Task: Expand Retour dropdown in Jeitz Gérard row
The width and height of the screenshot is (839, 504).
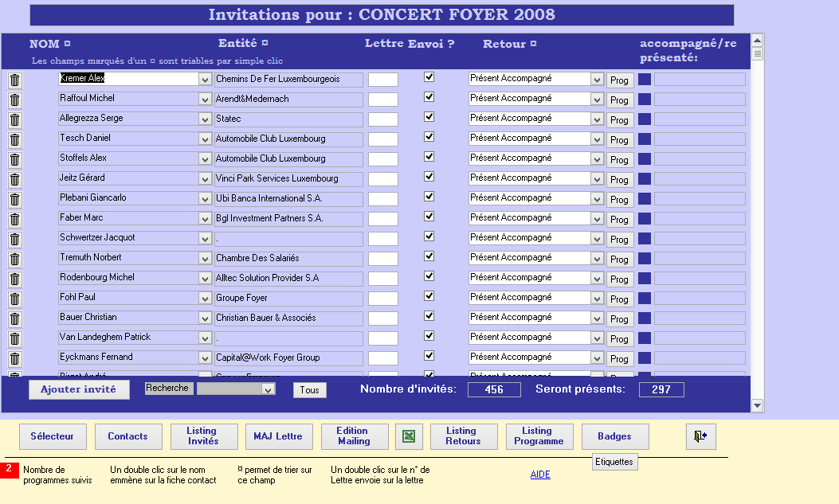Action: [597, 179]
